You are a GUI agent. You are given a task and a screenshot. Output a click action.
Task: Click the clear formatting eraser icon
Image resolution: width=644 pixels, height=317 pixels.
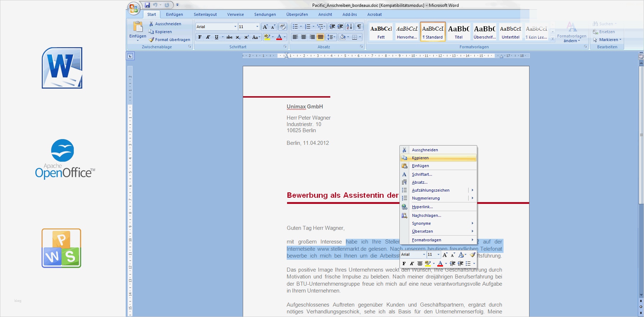pos(283,27)
